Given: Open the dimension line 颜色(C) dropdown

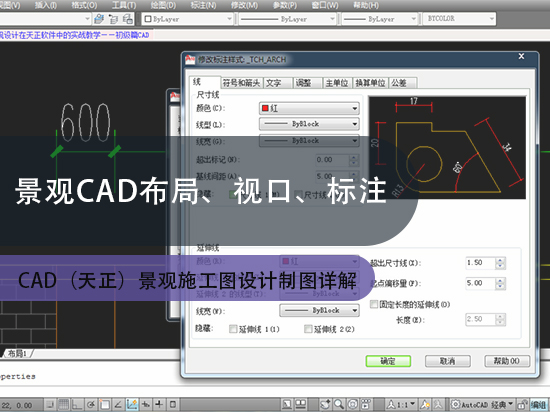Looking at the screenshot, I should (309, 108).
